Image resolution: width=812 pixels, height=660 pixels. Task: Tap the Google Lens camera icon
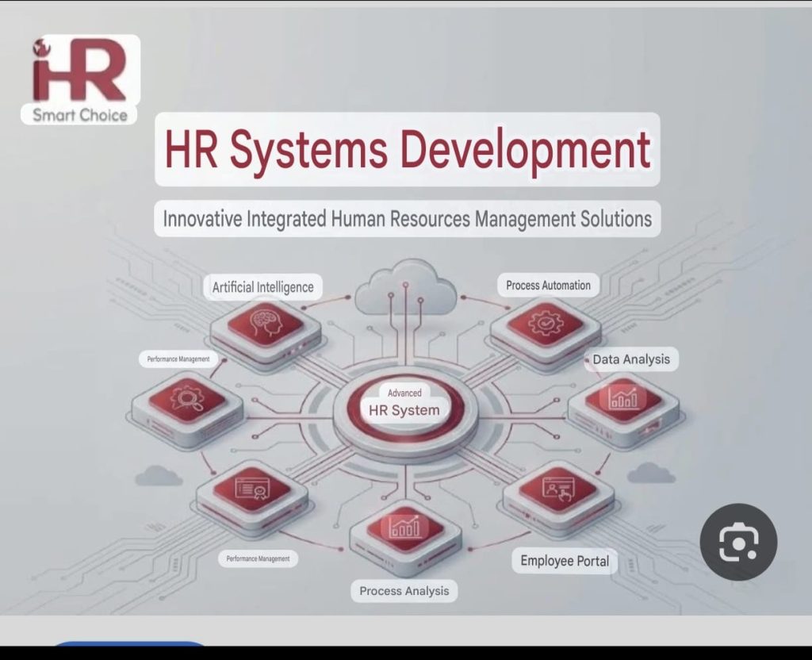click(738, 542)
